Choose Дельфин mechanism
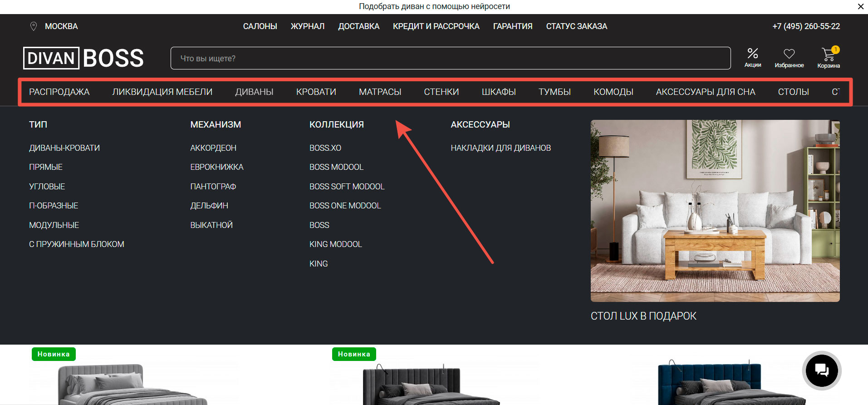The image size is (868, 405). click(x=209, y=206)
